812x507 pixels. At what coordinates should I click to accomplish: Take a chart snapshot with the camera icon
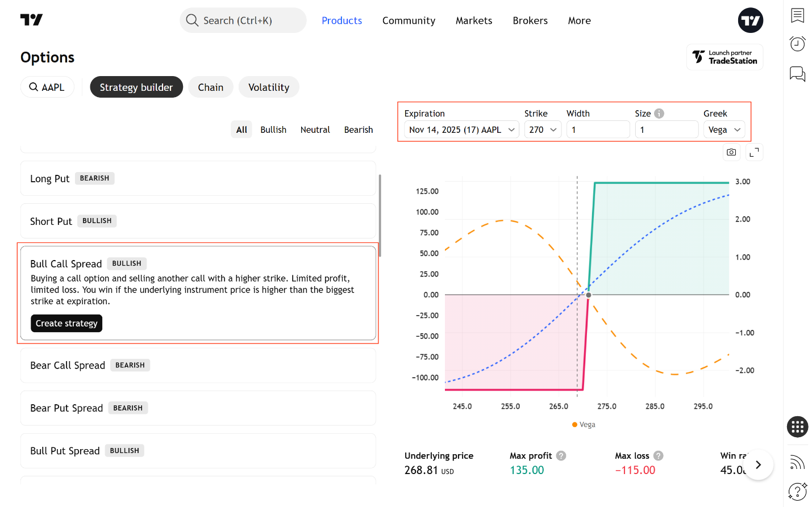[731, 152]
